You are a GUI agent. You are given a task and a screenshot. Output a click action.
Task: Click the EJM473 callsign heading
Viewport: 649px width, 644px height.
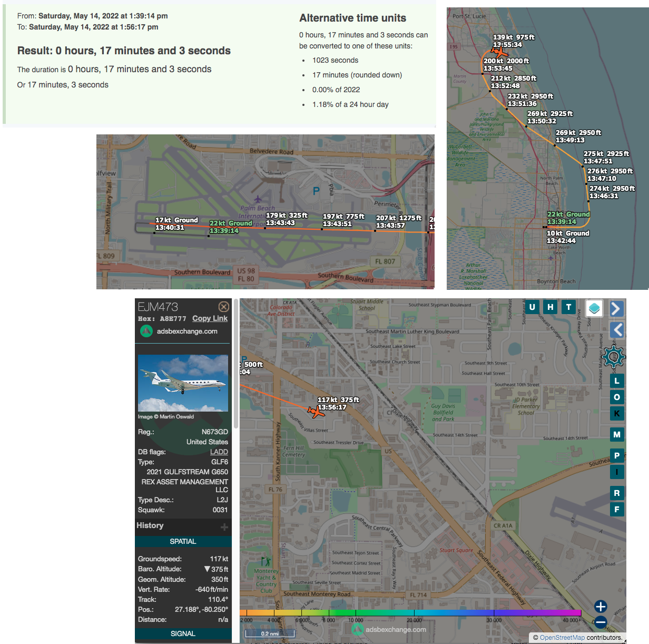click(x=158, y=307)
